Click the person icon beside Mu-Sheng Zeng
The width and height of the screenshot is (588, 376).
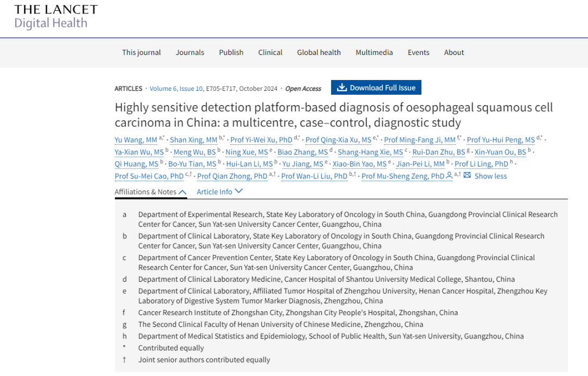[x=449, y=175]
